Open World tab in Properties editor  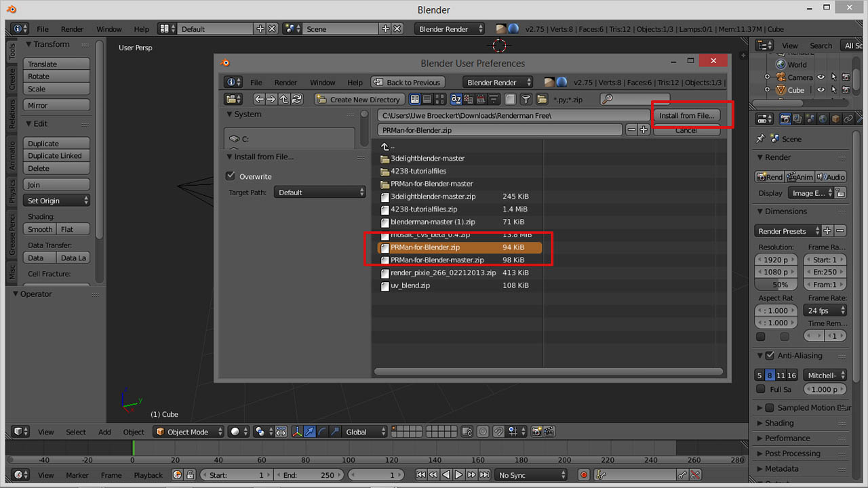822,119
